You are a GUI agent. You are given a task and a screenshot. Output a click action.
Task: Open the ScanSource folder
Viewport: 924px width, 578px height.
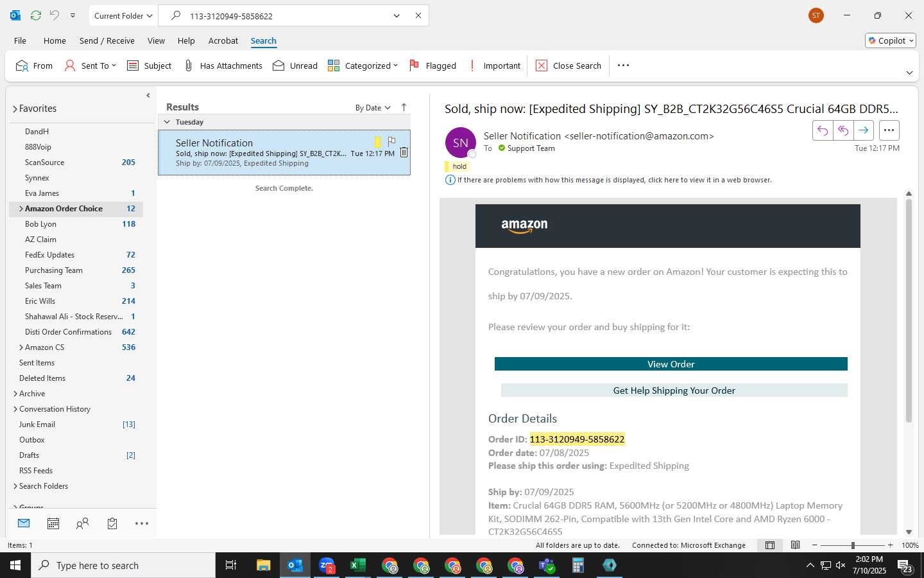(x=76, y=162)
